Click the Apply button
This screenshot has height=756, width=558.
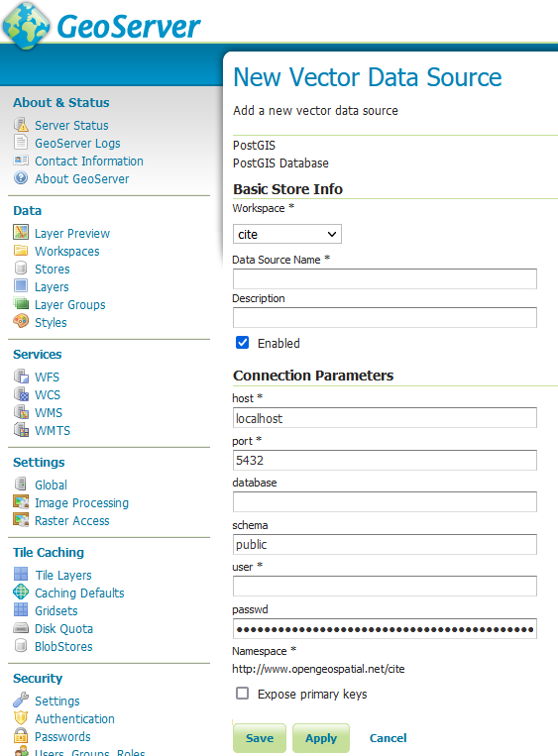click(321, 738)
